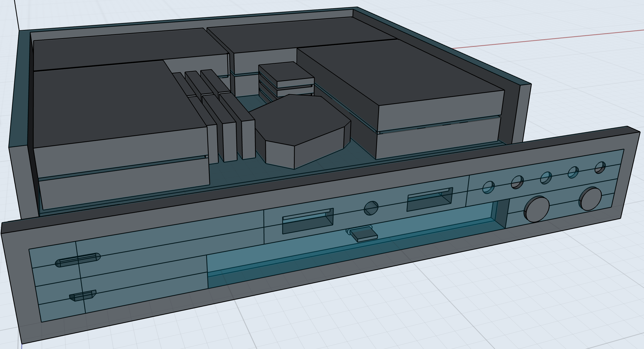644x349 pixels.
Task: Click the pill-shaped slot on front panel
Action: click(78, 260)
